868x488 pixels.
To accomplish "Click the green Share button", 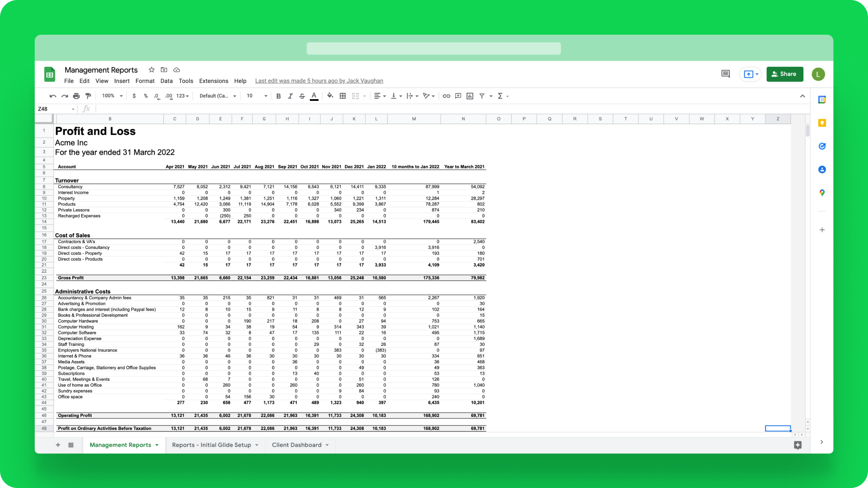I will (x=784, y=74).
